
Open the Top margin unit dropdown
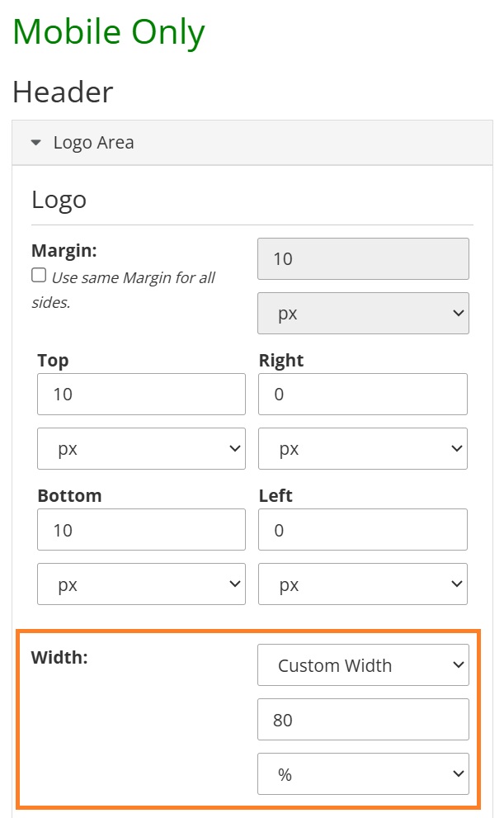coord(141,449)
